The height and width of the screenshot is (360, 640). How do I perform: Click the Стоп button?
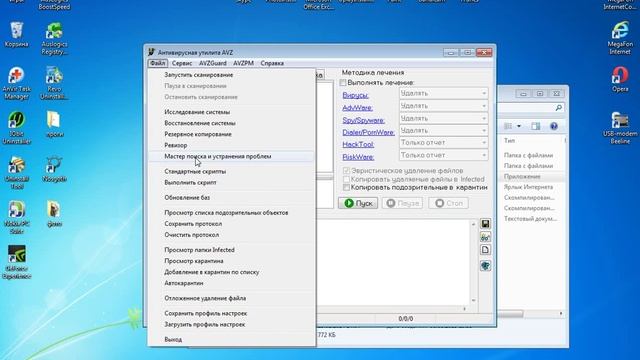449,203
